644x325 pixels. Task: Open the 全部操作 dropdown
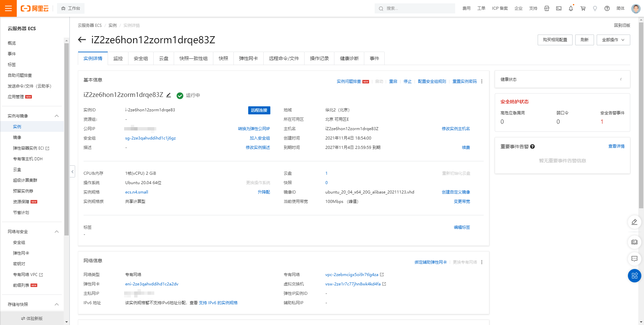point(613,40)
